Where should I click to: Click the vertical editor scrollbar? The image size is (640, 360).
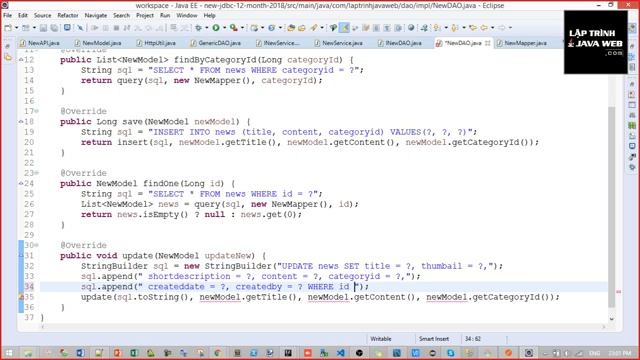pyautogui.click(x=611, y=207)
